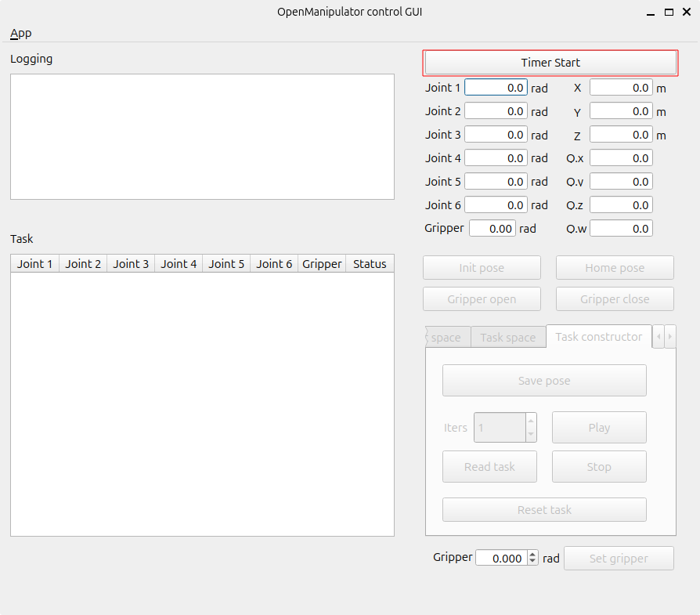The width and height of the screenshot is (700, 615).
Task: Click the Z position field
Action: point(621,135)
